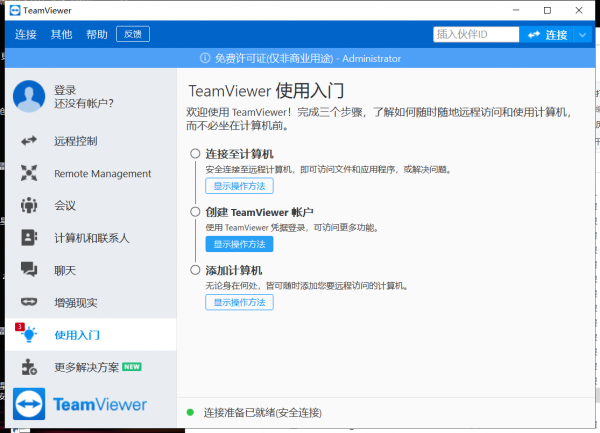The width and height of the screenshot is (600, 433).
Task: Expand the 连接 button dropdown arrow
Action: coord(582,35)
